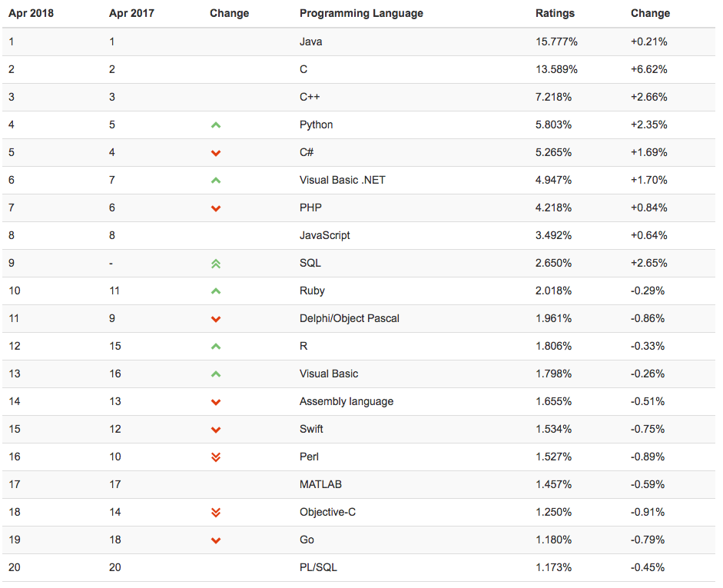Click the green up arrow in the Ruby row
This screenshot has width=723, height=588.
(216, 291)
